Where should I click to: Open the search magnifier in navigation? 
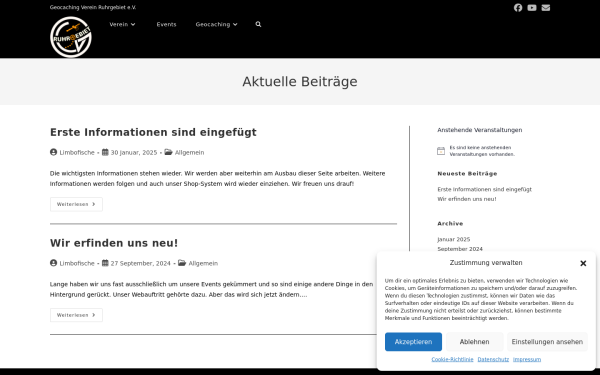258,24
